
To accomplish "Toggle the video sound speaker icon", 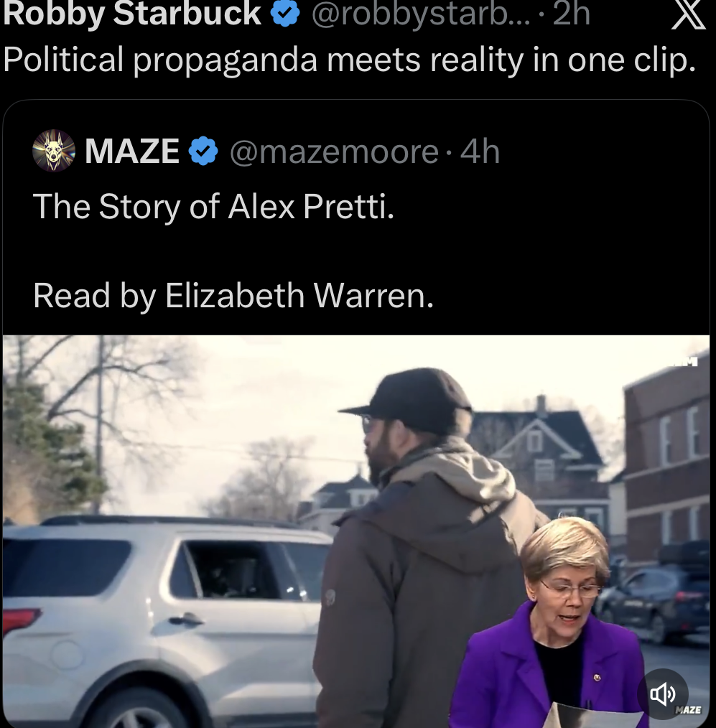I will pyautogui.click(x=663, y=694).
